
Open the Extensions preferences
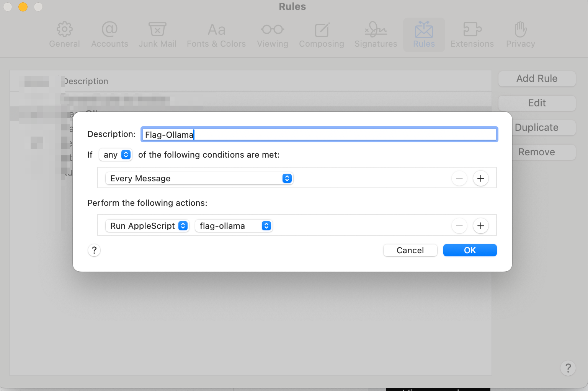pyautogui.click(x=472, y=34)
